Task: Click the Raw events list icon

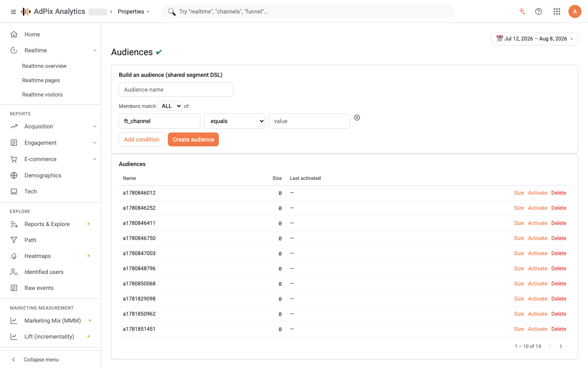Action: point(14,288)
